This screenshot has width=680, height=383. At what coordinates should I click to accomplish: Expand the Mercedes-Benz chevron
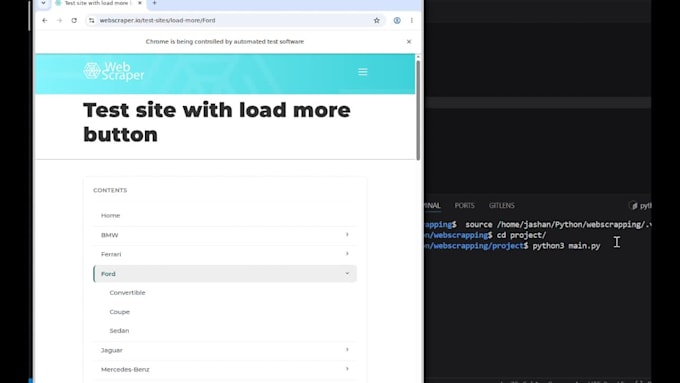click(347, 369)
